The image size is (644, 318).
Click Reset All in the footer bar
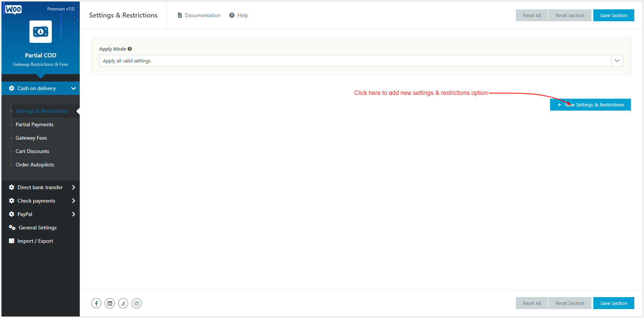pyautogui.click(x=532, y=303)
